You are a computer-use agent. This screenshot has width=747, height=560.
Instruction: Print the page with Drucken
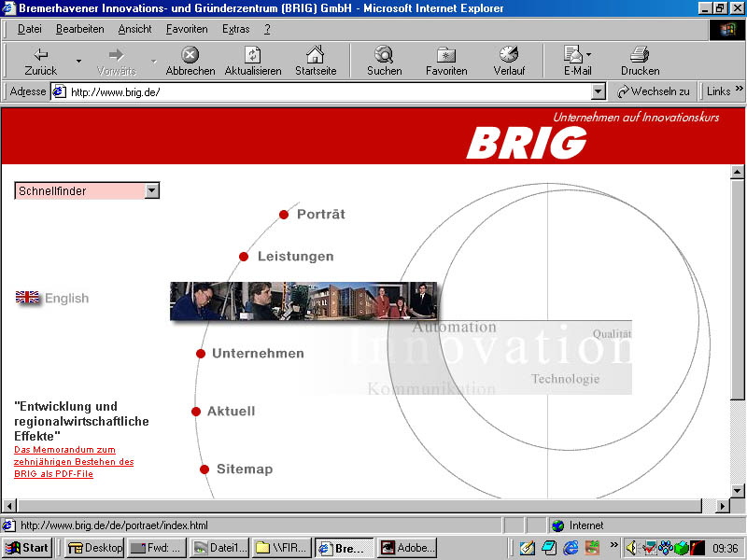[640, 61]
